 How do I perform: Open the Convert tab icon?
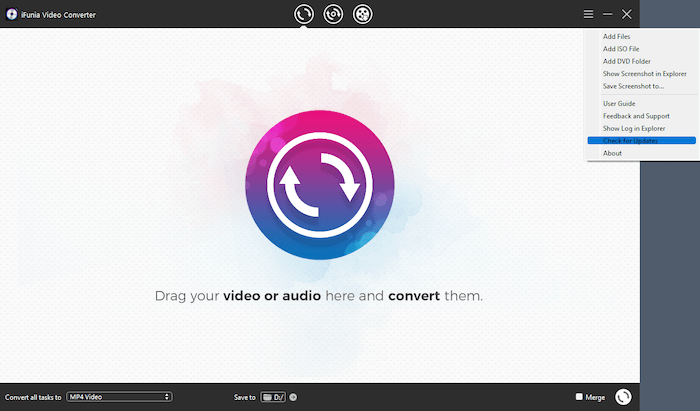pos(304,14)
